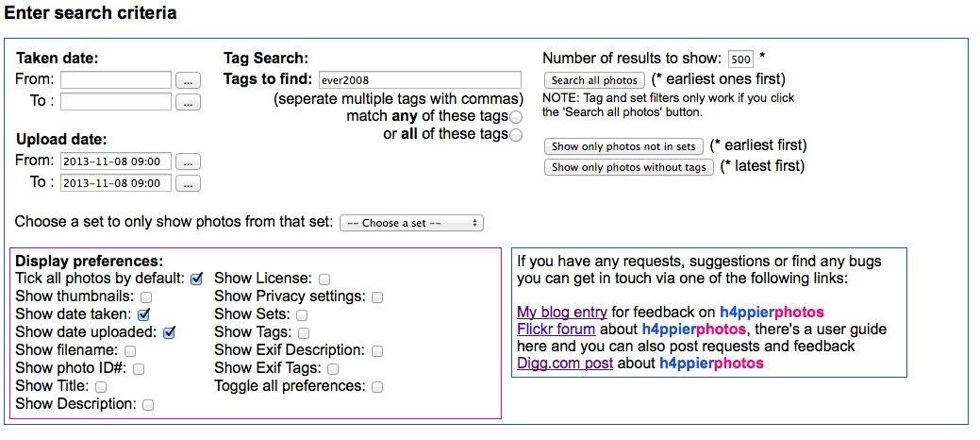This screenshot has width=980, height=440.
Task: Check the Toggle all preferences box
Action: pos(377,386)
